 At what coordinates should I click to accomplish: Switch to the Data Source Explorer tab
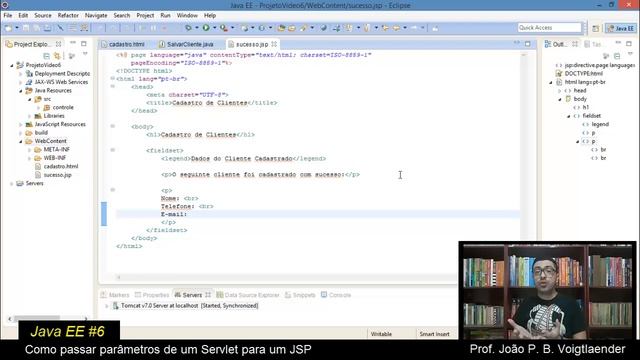click(x=248, y=295)
